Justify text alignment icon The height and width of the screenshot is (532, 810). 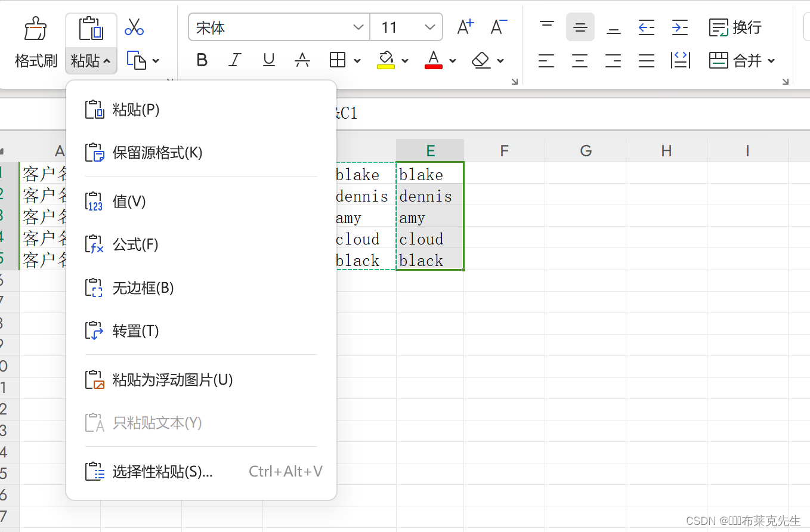pyautogui.click(x=647, y=60)
